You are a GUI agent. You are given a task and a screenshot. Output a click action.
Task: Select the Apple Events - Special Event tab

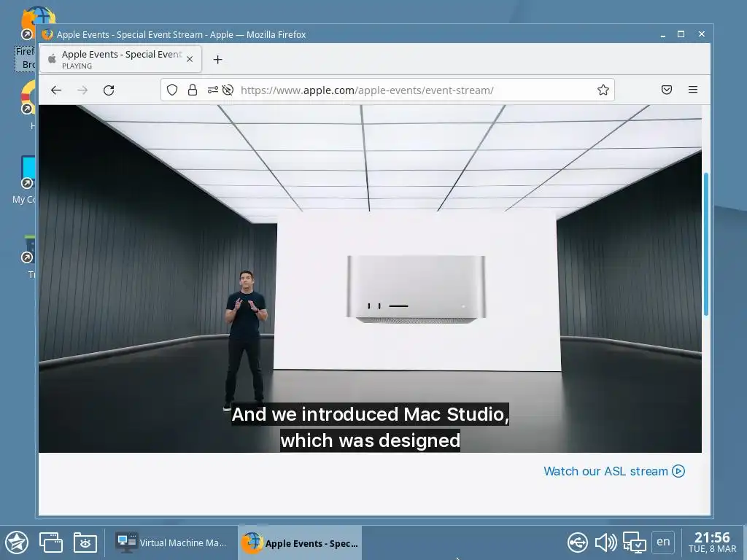(x=120, y=59)
